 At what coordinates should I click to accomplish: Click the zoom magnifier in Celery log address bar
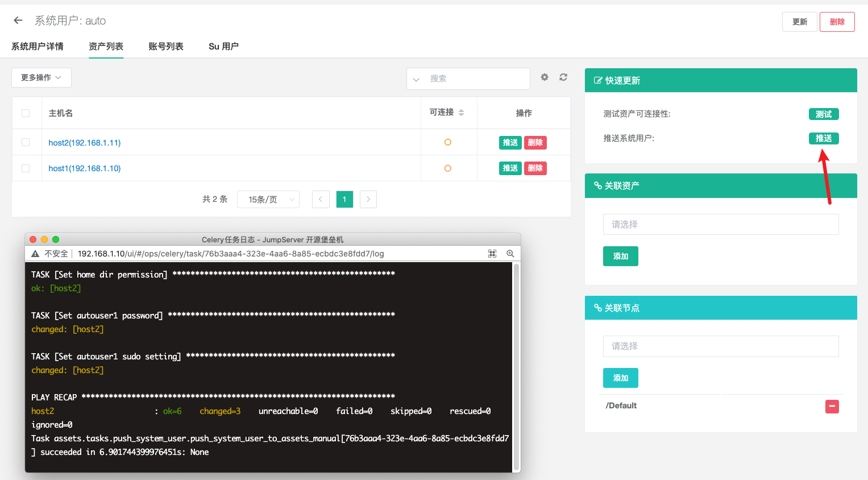click(x=510, y=254)
